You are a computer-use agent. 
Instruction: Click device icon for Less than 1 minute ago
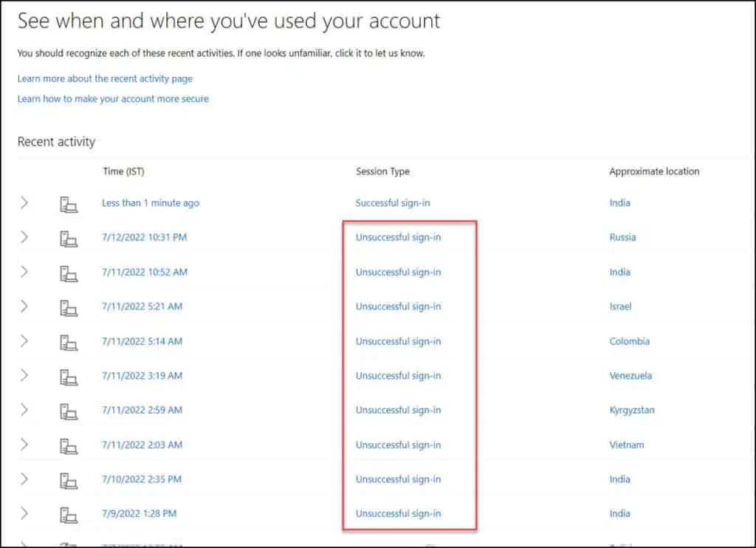pyautogui.click(x=69, y=205)
